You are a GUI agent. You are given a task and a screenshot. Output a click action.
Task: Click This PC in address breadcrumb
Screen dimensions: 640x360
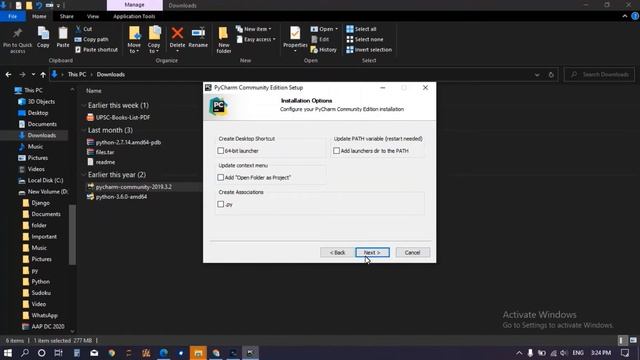point(77,74)
